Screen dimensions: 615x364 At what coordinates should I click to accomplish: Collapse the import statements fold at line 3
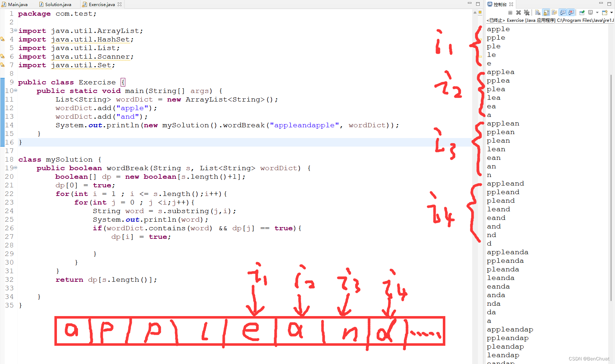[15, 30]
